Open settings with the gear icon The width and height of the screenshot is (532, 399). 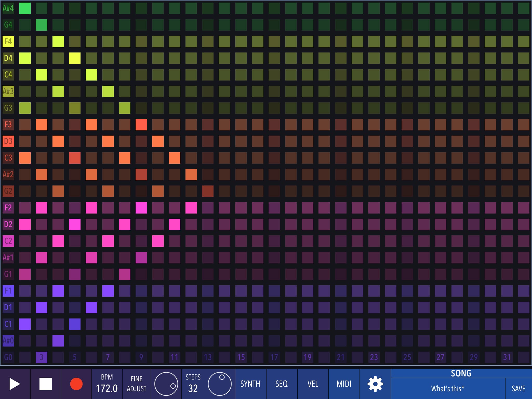coord(375,384)
